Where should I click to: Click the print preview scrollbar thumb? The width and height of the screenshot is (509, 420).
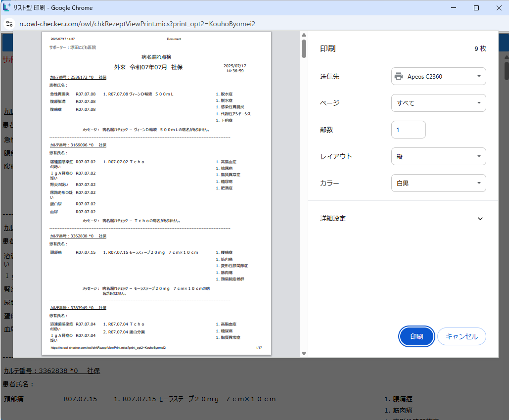[x=304, y=48]
